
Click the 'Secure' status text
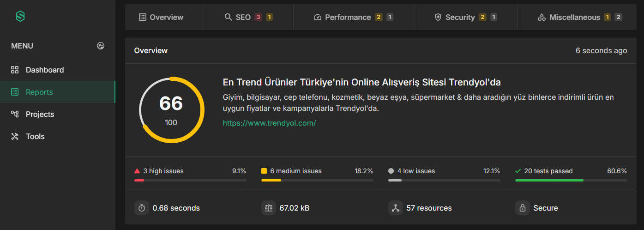546,208
